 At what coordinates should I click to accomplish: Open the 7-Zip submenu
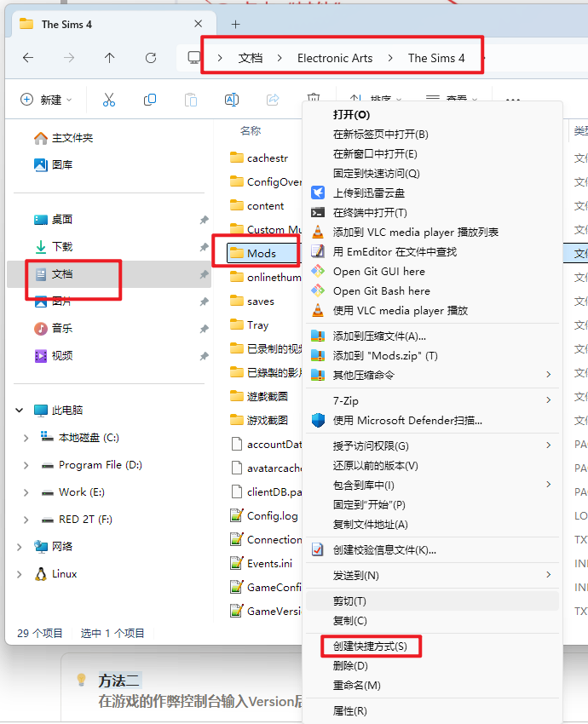coord(432,401)
